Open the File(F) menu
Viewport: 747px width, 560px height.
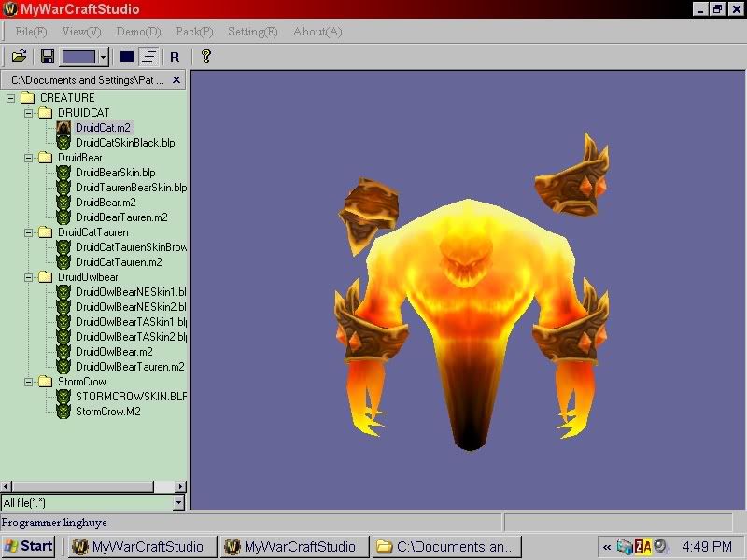(x=31, y=32)
